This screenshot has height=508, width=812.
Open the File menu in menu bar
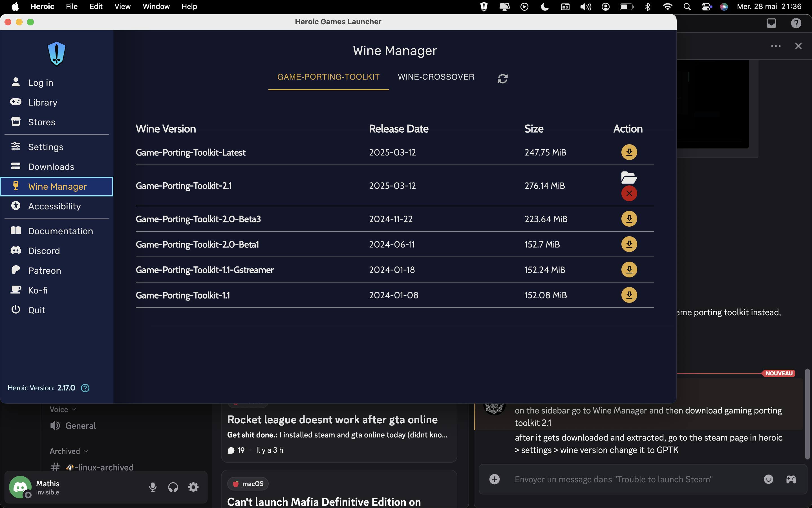tap(71, 6)
